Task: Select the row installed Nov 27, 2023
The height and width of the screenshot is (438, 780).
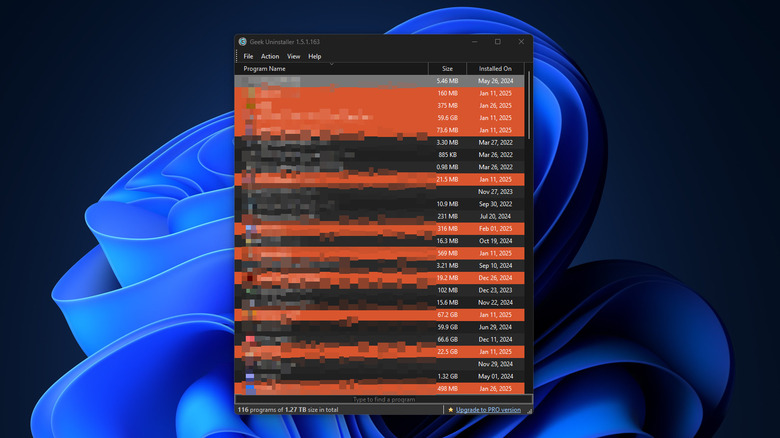Action: (x=380, y=192)
